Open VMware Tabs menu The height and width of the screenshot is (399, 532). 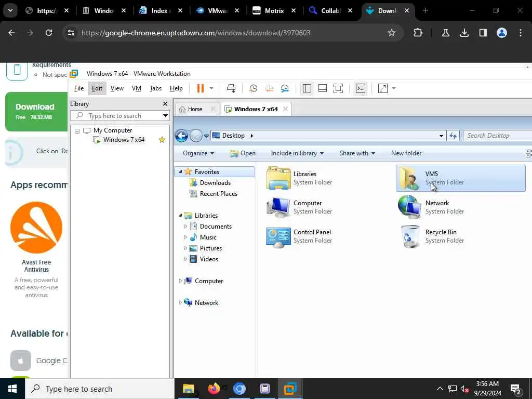pos(155,88)
